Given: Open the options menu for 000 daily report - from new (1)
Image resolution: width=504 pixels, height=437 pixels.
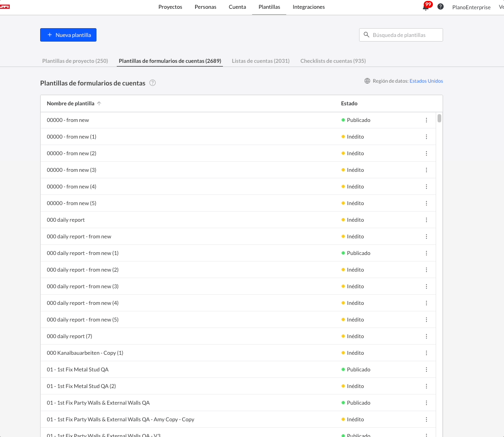Looking at the screenshot, I should (426, 253).
